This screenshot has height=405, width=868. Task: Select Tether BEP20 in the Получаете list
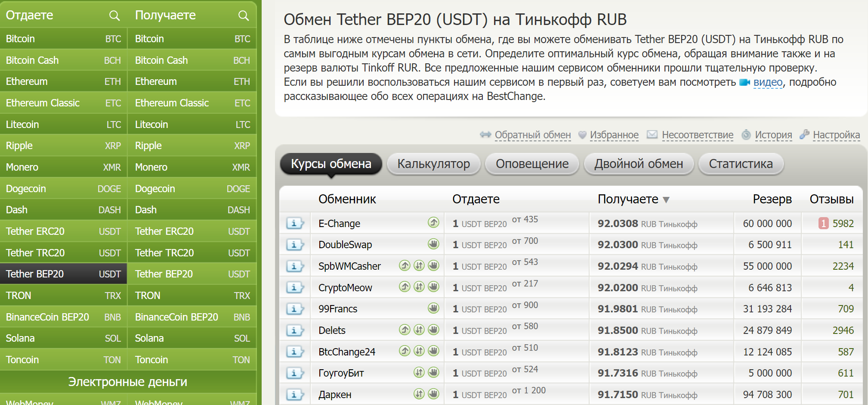[x=192, y=274]
